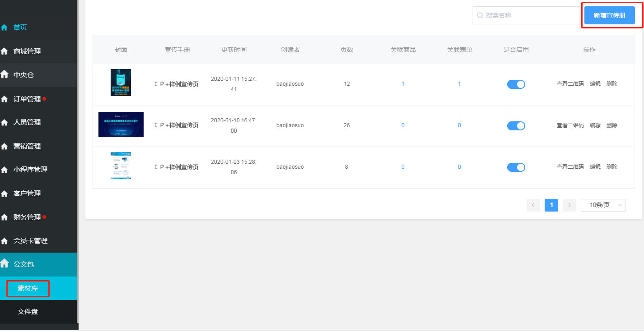Click the 新增宣传册 button

(x=610, y=15)
